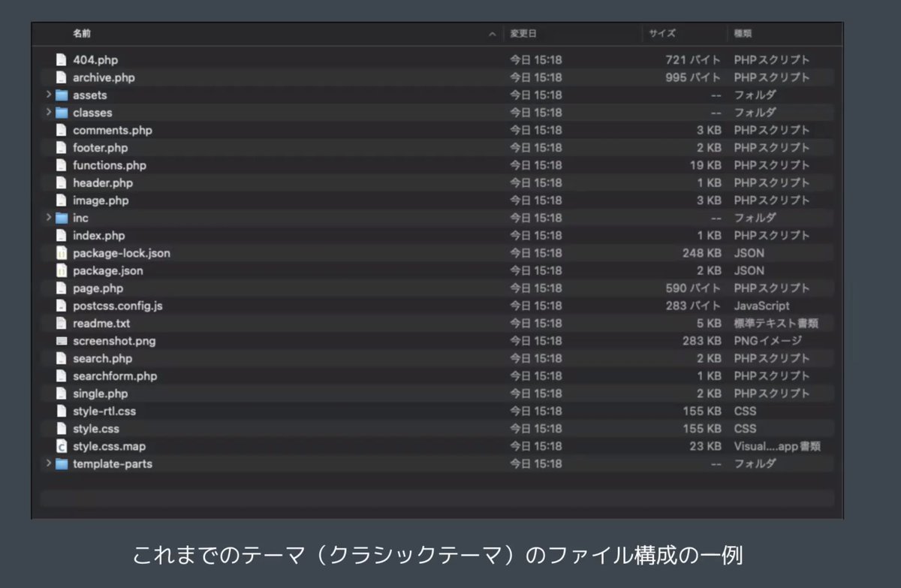Select the package.json file icon
This screenshot has height=588, width=901.
pyautogui.click(x=62, y=270)
